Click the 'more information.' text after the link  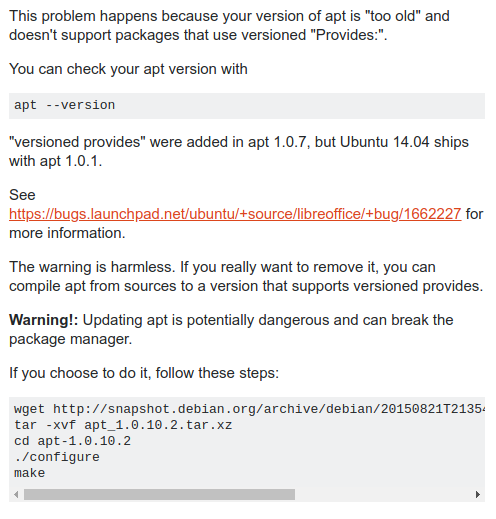[67, 233]
